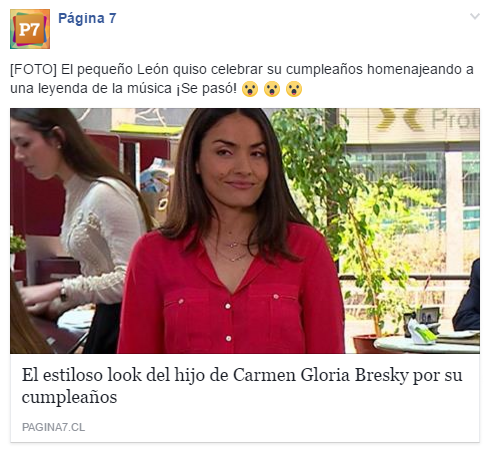This screenshot has width=490, height=453.
Task: Click 'Carmen Gloria Bresky' in the headline
Action: 320,375
